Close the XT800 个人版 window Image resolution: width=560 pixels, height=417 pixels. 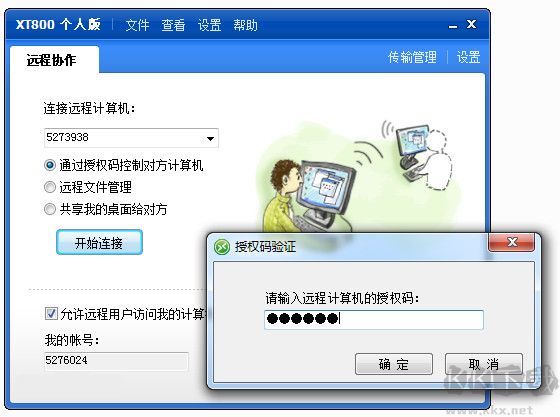coord(471,24)
